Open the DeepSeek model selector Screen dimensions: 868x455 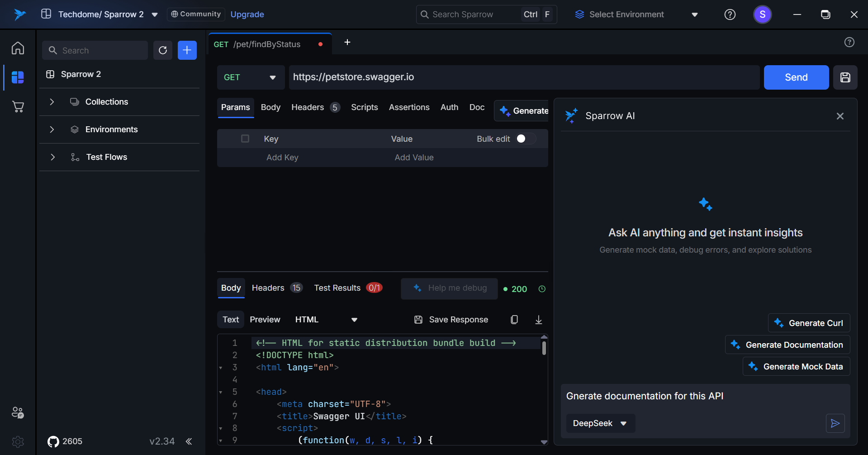coord(600,423)
